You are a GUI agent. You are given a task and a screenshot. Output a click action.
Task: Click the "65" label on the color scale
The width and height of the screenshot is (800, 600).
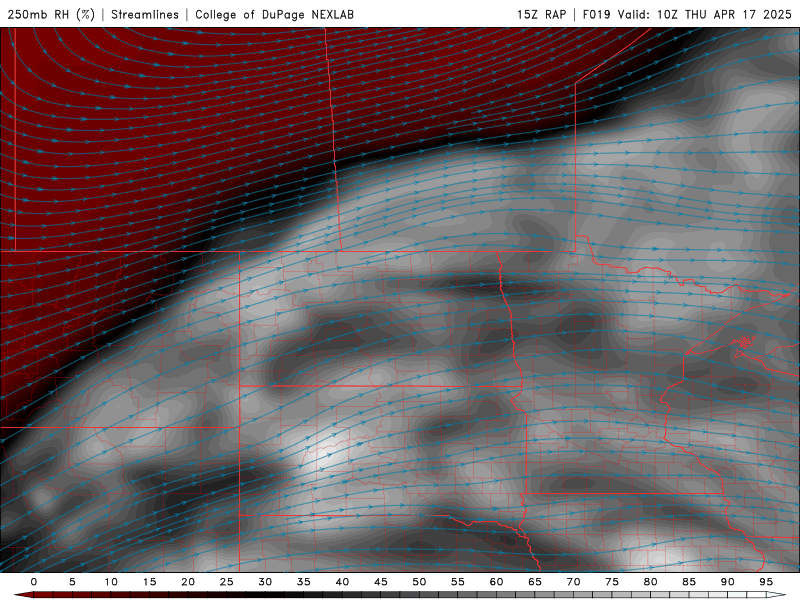pos(535,582)
